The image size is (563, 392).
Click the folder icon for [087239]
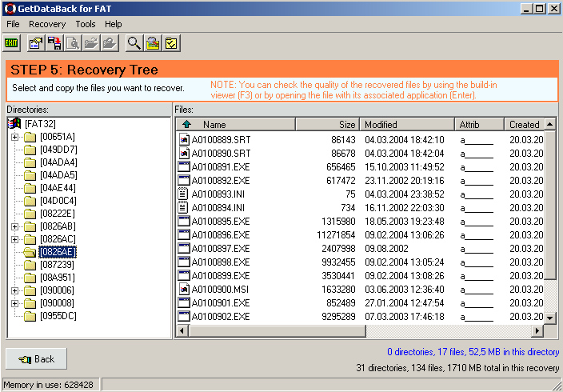30,265
